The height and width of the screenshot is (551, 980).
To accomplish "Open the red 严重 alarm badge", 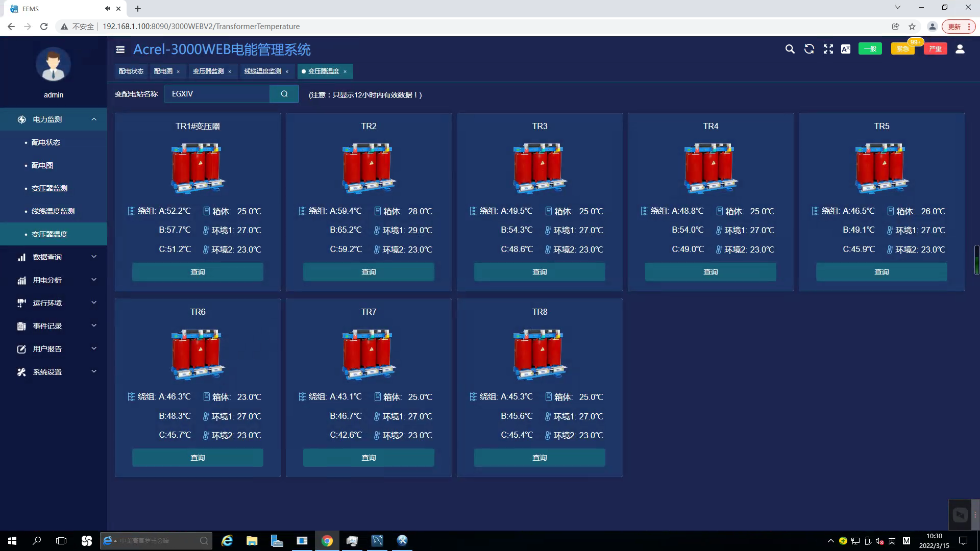I will (x=935, y=49).
